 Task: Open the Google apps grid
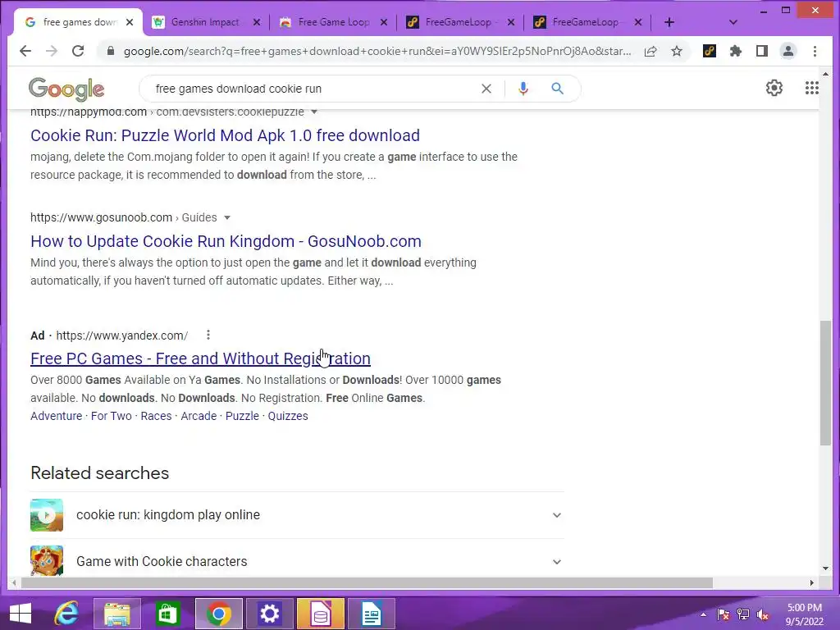[811, 88]
